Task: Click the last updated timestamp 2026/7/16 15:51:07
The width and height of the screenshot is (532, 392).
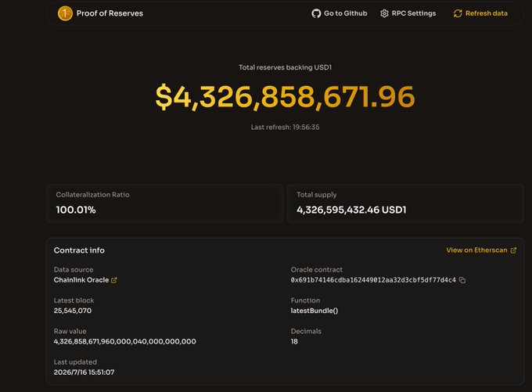Action: (84, 372)
